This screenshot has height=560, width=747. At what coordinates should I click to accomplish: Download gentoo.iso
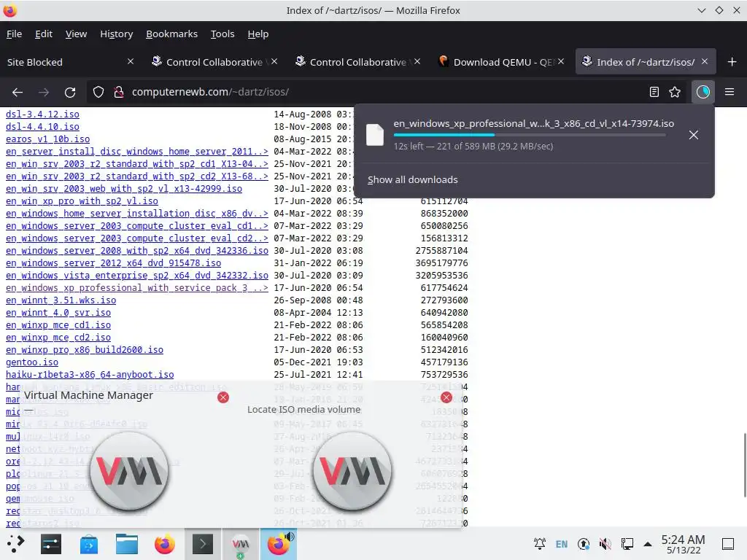click(32, 362)
